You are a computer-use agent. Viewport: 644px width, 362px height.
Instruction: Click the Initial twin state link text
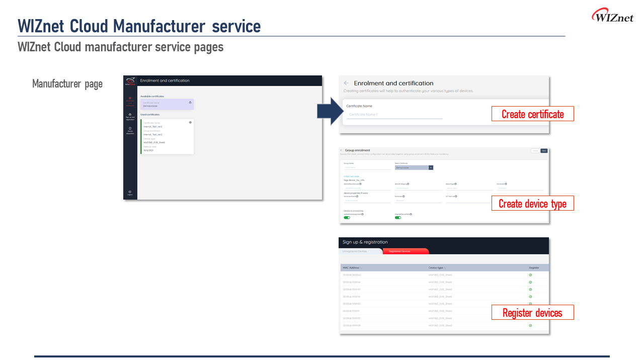point(352,176)
